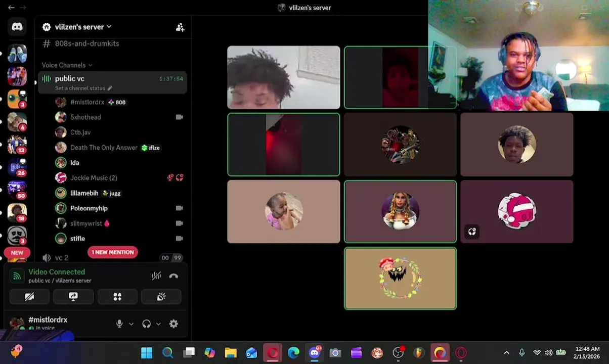This screenshot has height=364, width=609.
Task: Select server icon with 50 badge
Action: pyautogui.click(x=17, y=191)
